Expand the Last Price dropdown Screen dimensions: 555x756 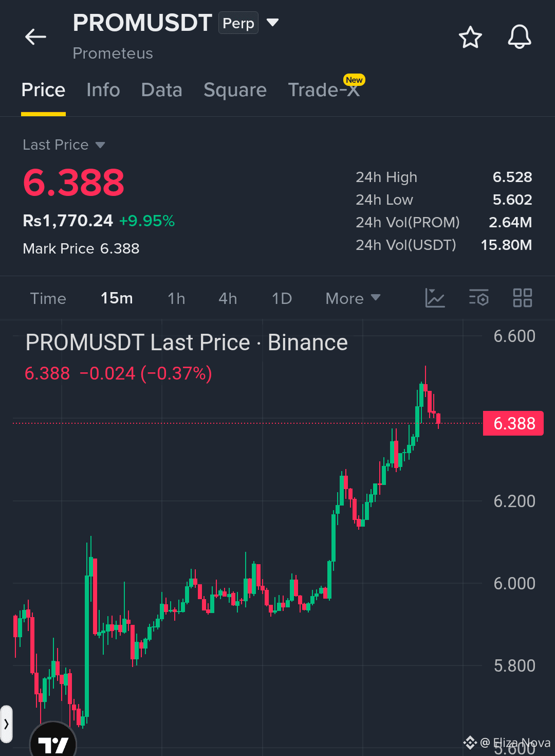100,145
